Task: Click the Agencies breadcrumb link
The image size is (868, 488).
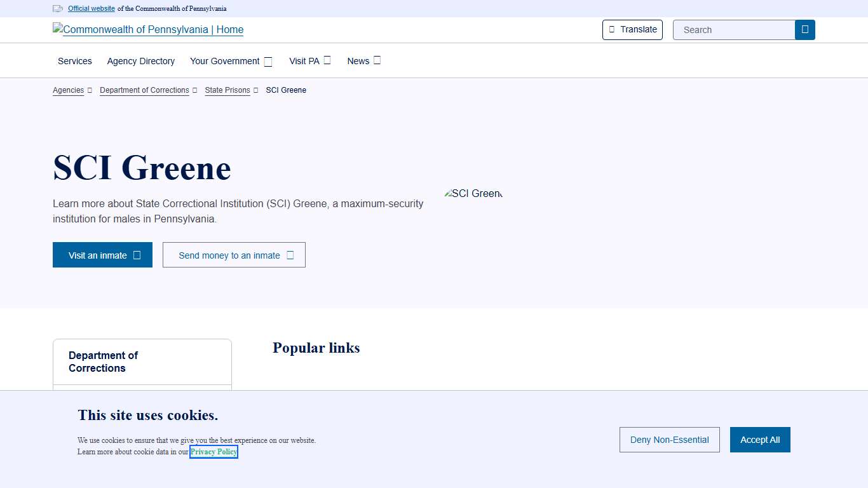Action: (68, 90)
